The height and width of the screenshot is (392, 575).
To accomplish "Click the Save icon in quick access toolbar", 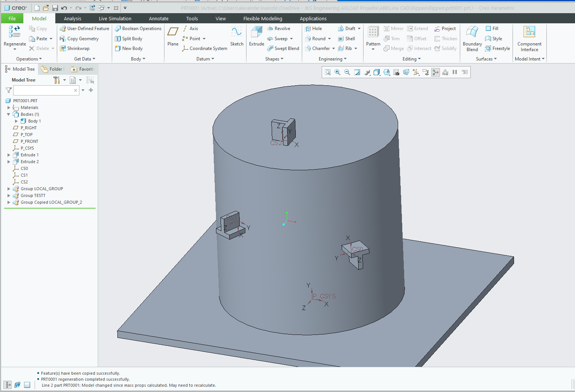I will pos(55,8).
